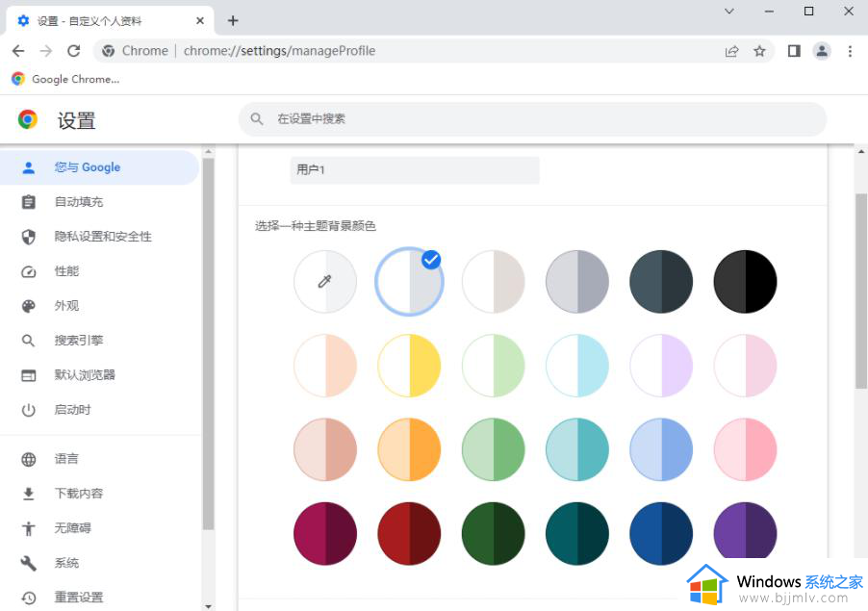Viewport: 868px width, 611px height.
Task: Open 下载内容 settings section
Action: pos(100,494)
